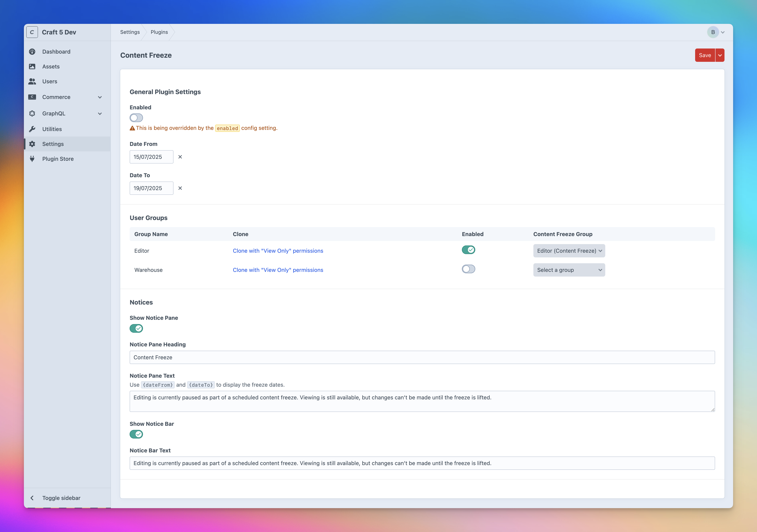
Task: Toggle the general Enabled switch
Action: pyautogui.click(x=136, y=118)
